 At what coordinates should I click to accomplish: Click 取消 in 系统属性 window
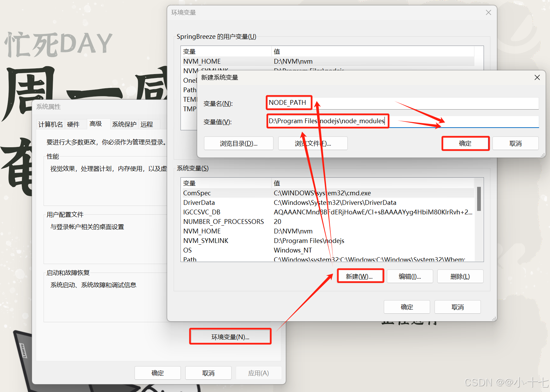click(x=208, y=373)
